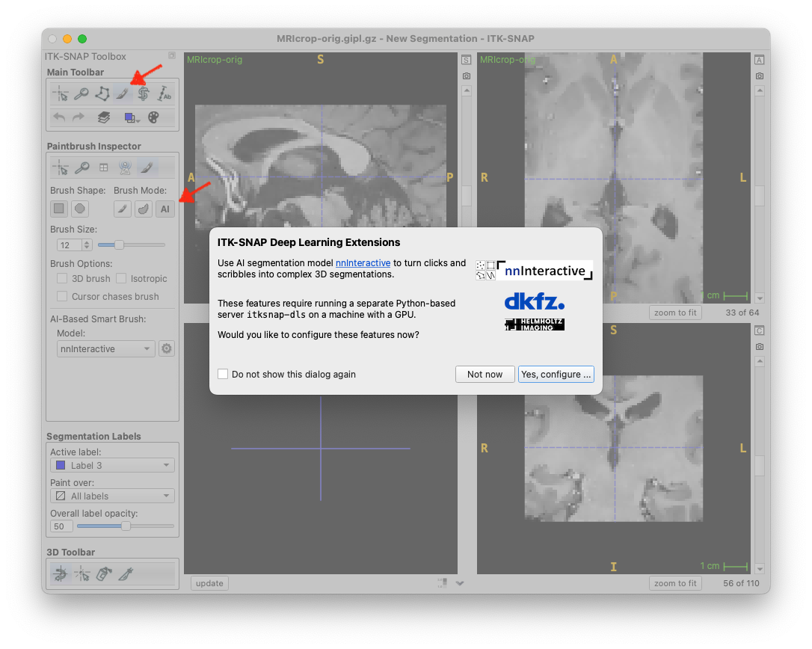Click the Brush Size number field

click(70, 245)
